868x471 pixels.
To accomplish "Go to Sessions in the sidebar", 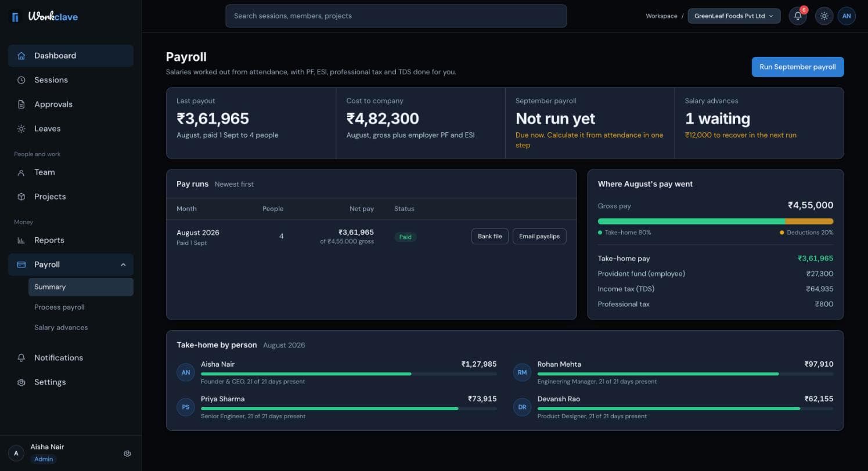I will point(71,80).
